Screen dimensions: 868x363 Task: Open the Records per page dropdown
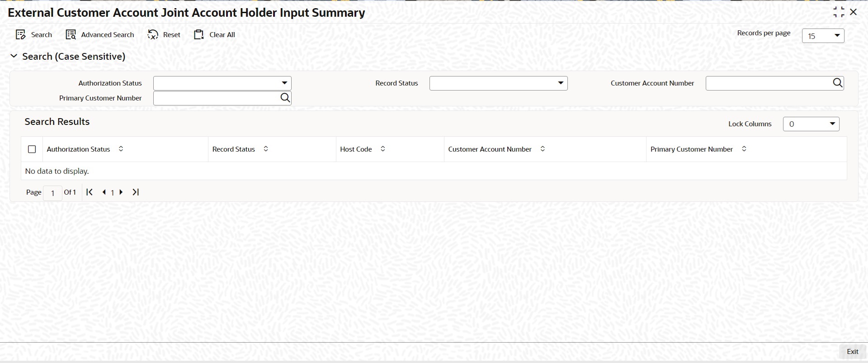click(823, 36)
